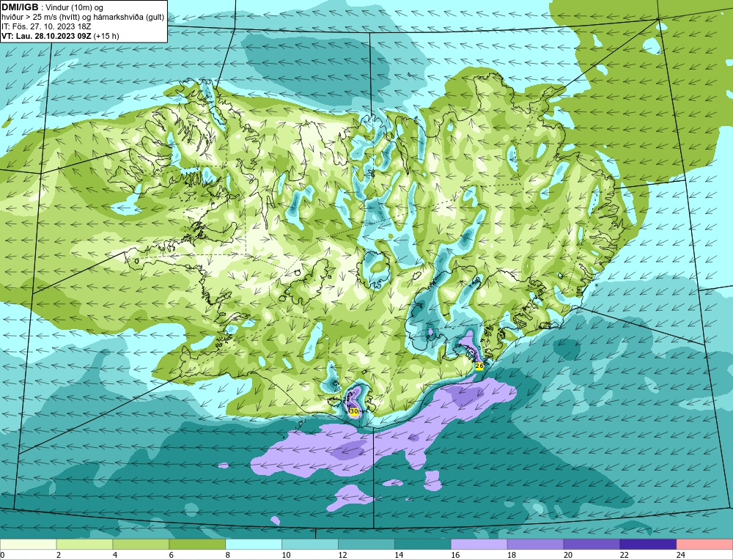The image size is (733, 560).
Task: Click the scale label "12"
Action: 342,555
